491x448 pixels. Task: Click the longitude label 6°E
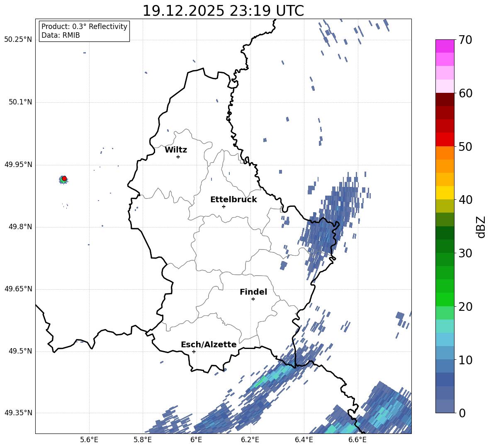pyautogui.click(x=196, y=440)
